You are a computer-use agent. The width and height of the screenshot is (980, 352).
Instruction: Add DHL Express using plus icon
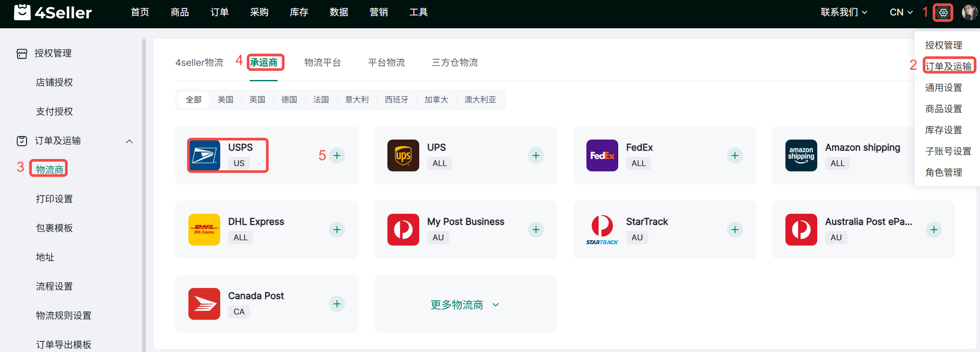[337, 230]
